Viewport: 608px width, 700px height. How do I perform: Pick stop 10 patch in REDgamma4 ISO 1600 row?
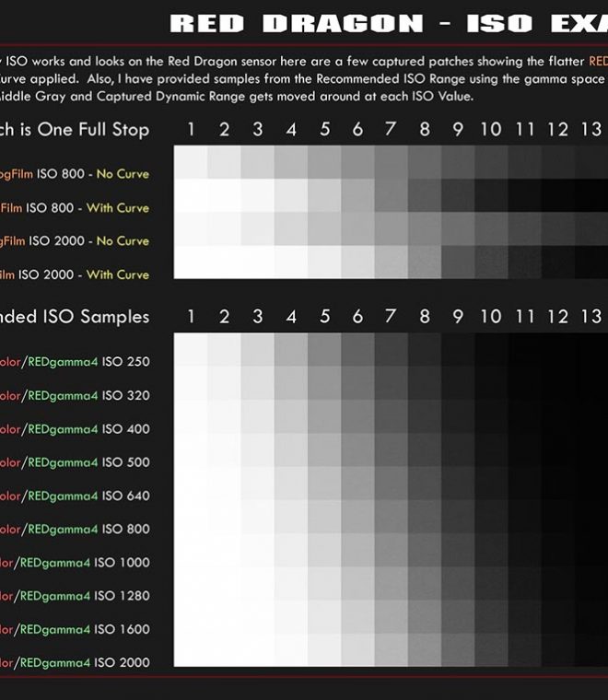(492, 616)
